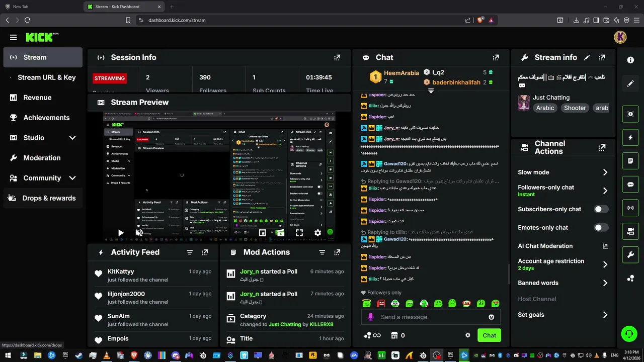Viewport: 644px width, 362px height.
Task: Open Slow mode options chevron
Action: click(605, 172)
